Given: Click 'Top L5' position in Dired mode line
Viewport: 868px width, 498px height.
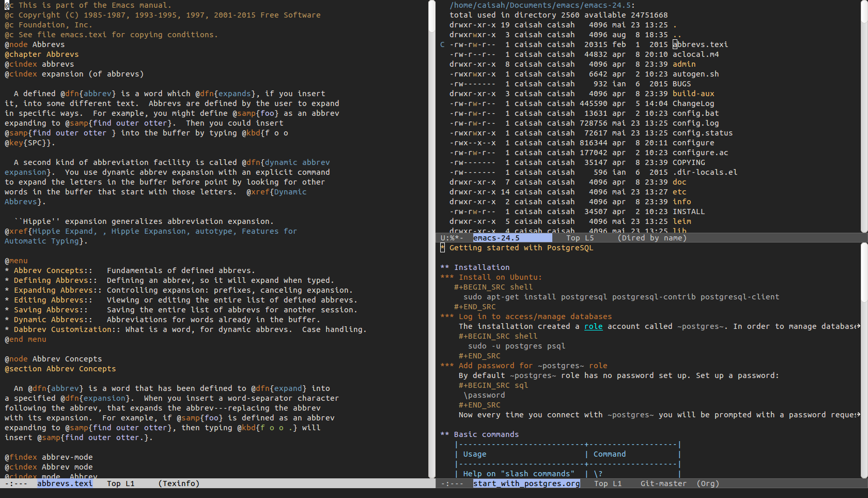Looking at the screenshot, I should coord(580,238).
